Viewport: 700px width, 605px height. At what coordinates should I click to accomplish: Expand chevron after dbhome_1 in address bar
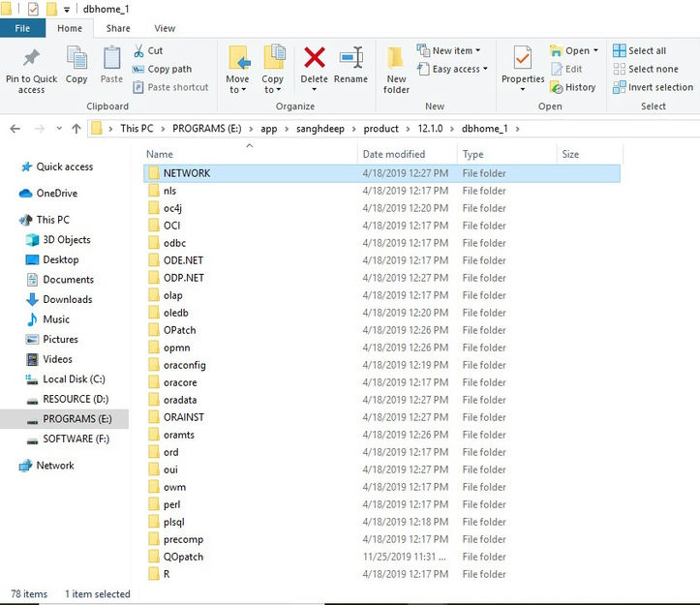tap(517, 129)
